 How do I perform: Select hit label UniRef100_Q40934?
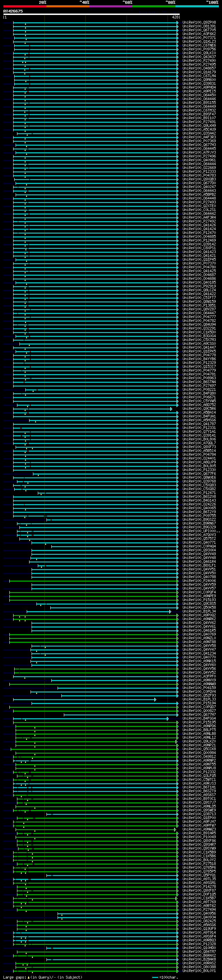[199, 917]
